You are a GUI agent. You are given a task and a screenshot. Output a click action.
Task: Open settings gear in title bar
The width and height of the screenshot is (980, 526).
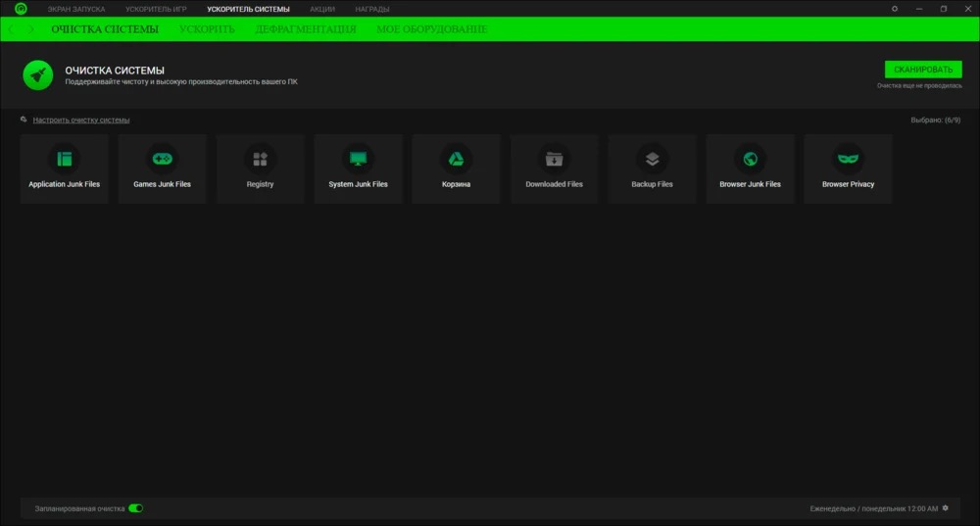point(895,9)
